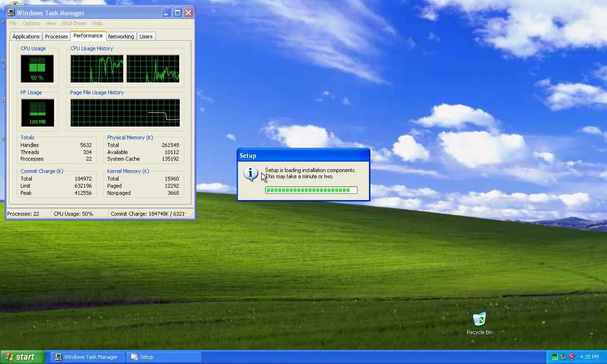This screenshot has width=607, height=364.
Task: Switch to the Applications tab
Action: (x=26, y=36)
